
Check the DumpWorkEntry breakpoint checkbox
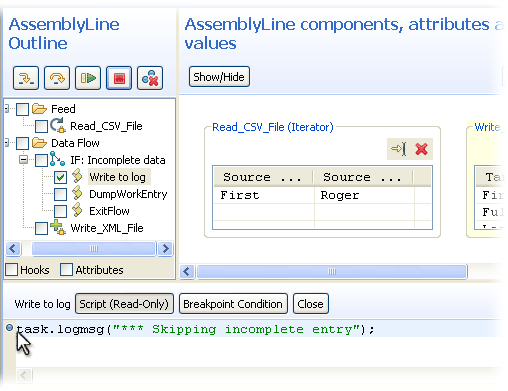[x=60, y=194]
